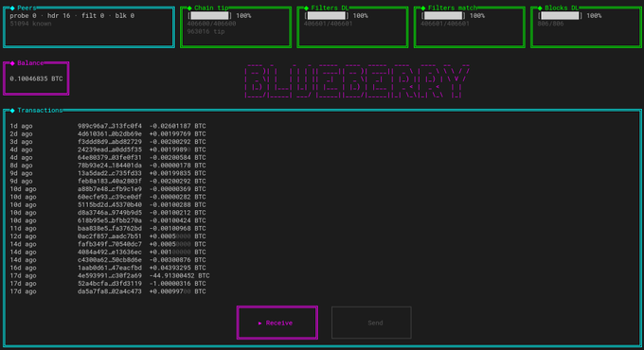The width and height of the screenshot is (644, 350).
Task: Click the "963016 tip" text in Chain tip
Action: point(206,31)
